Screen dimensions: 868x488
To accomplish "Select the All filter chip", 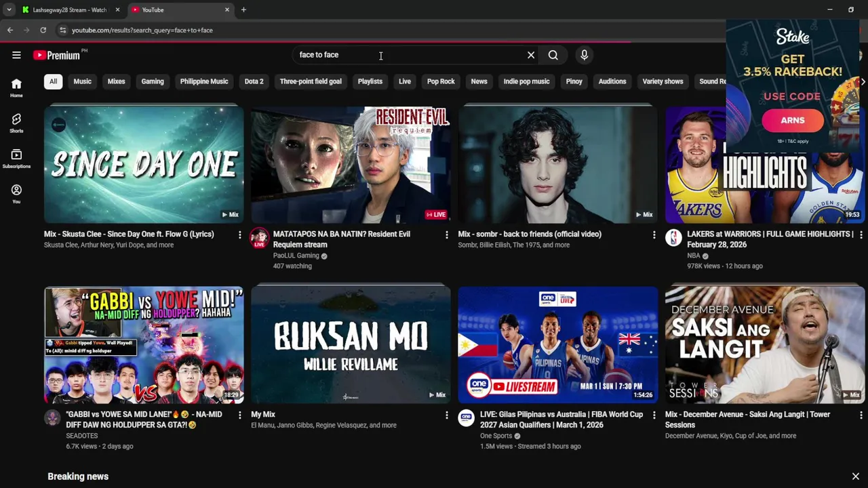I will point(53,81).
